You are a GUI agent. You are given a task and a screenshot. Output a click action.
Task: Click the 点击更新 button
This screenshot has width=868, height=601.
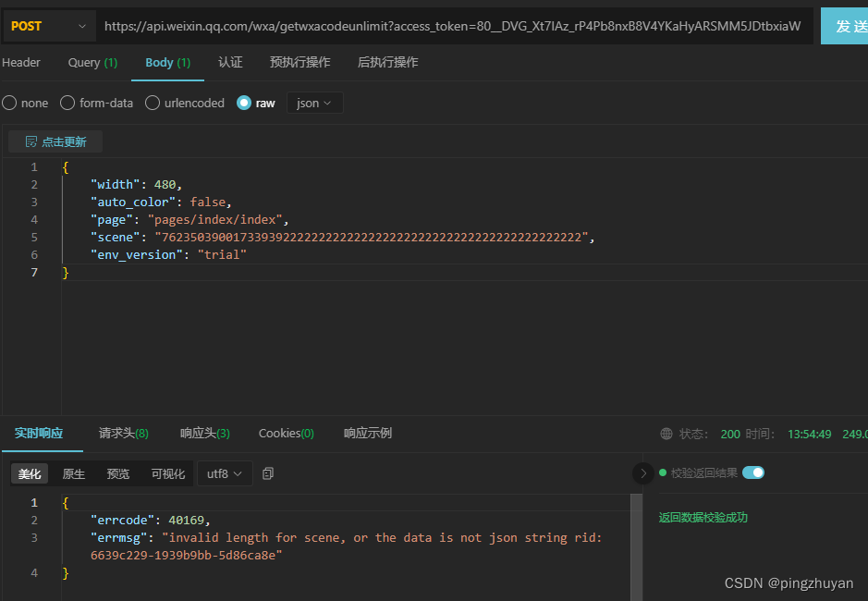point(55,141)
